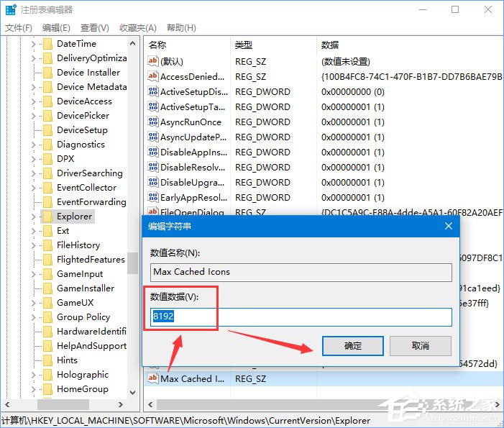Select the Holographic tree item
This screenshot has height=428, width=504.
[83, 375]
